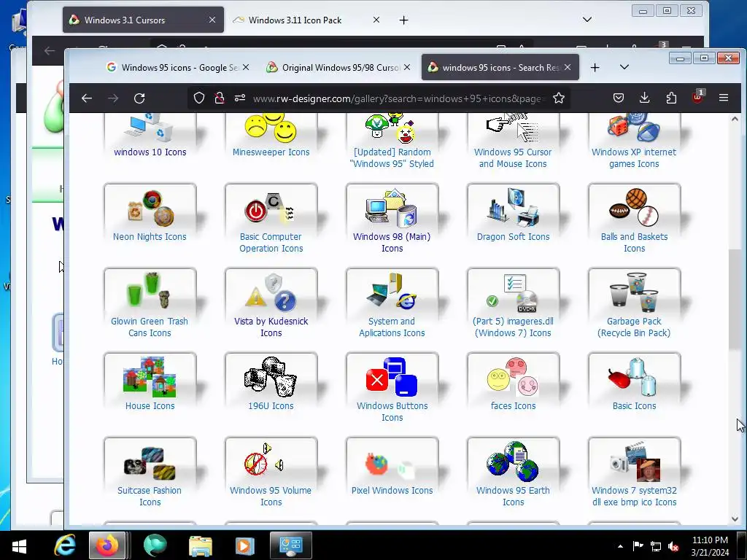The image size is (747, 560).
Task: Click the muted volume tray icon
Action: [x=673, y=546]
